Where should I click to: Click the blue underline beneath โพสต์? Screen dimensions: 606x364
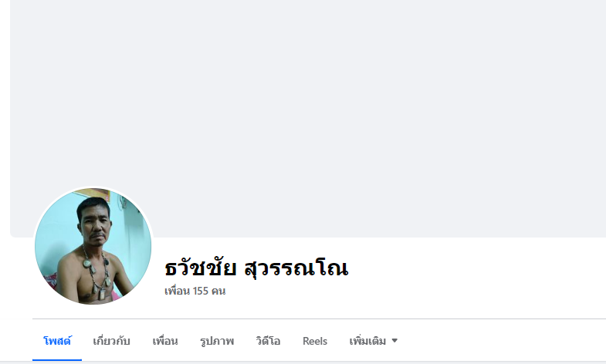(57, 359)
